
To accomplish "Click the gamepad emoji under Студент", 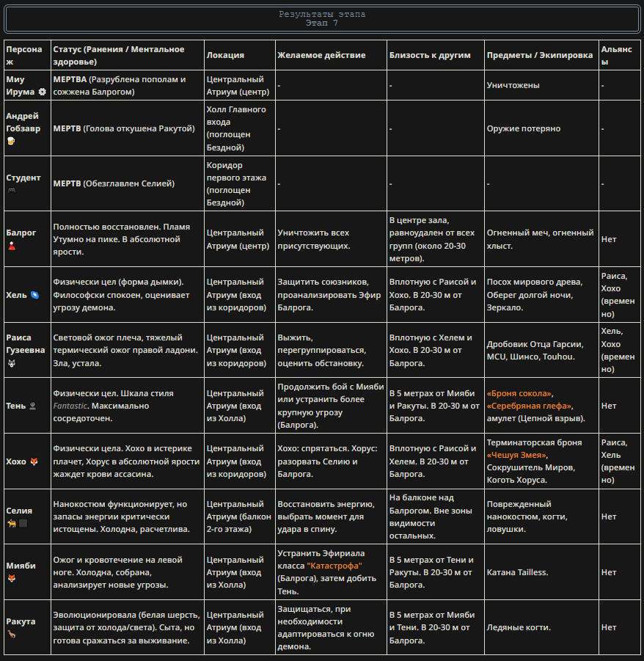I will click(12, 190).
